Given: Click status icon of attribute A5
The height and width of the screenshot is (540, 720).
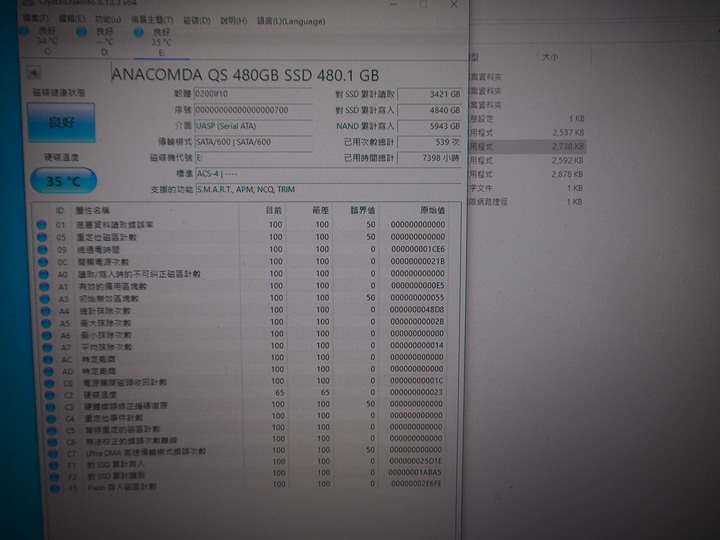Looking at the screenshot, I should [x=46, y=323].
